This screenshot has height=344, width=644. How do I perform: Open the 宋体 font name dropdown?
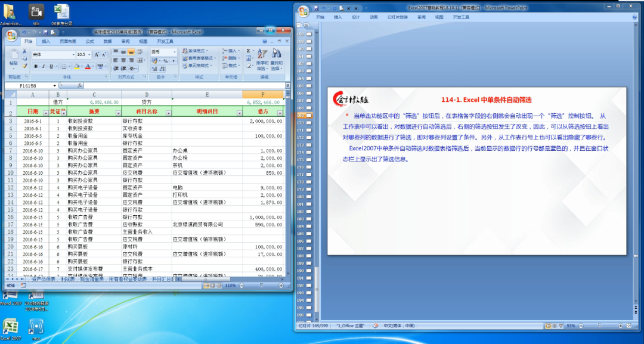73,55
